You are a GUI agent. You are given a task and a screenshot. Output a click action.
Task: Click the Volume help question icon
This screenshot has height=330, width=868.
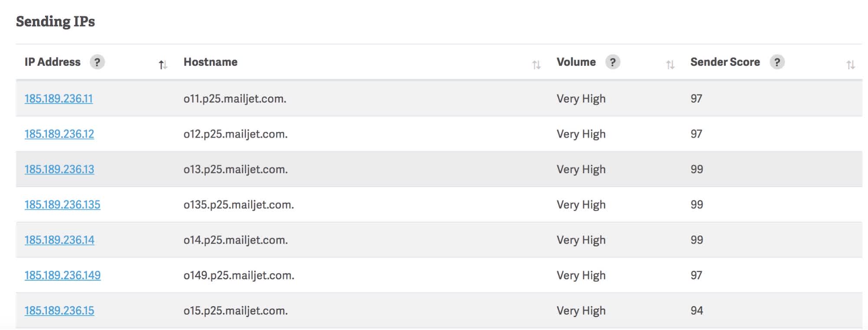[613, 62]
